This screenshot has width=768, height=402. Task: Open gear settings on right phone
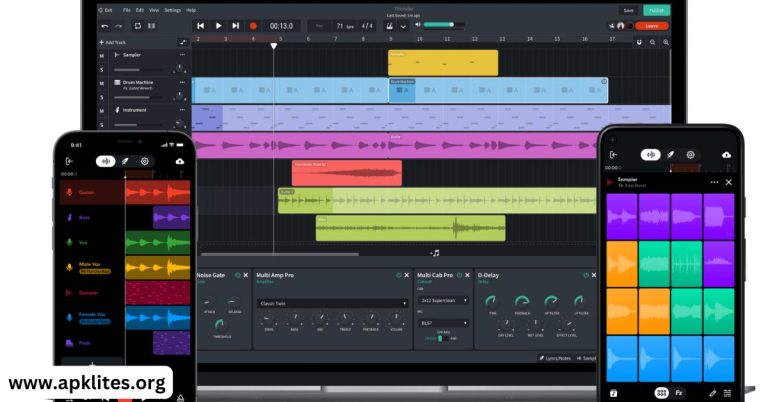[690, 155]
